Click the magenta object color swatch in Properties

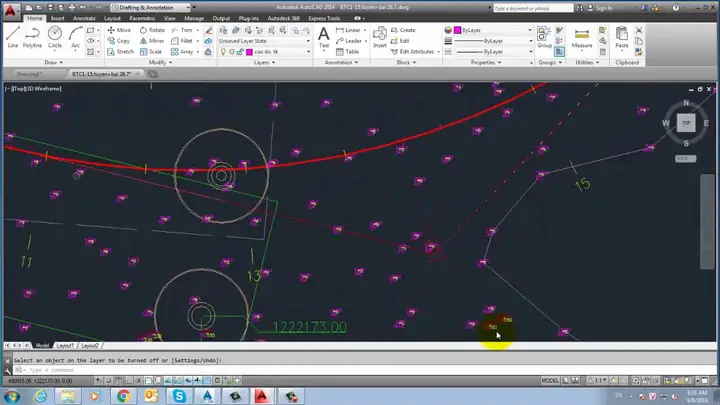pyautogui.click(x=457, y=30)
